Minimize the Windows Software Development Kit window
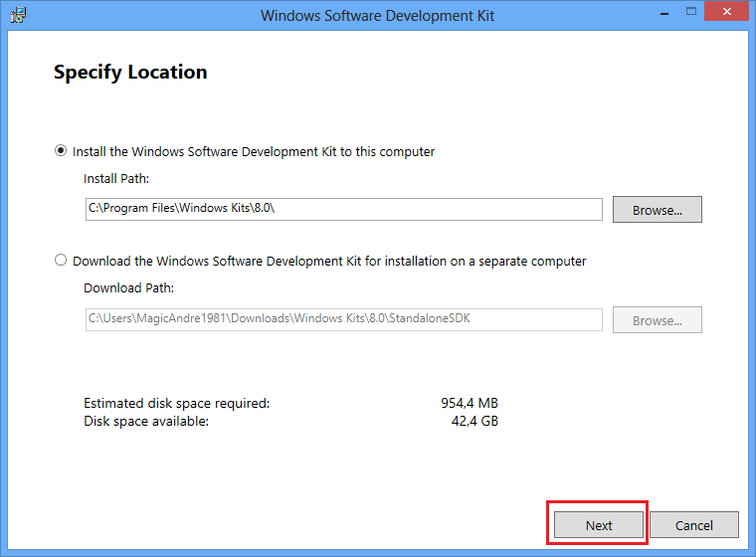 pyautogui.click(x=664, y=13)
